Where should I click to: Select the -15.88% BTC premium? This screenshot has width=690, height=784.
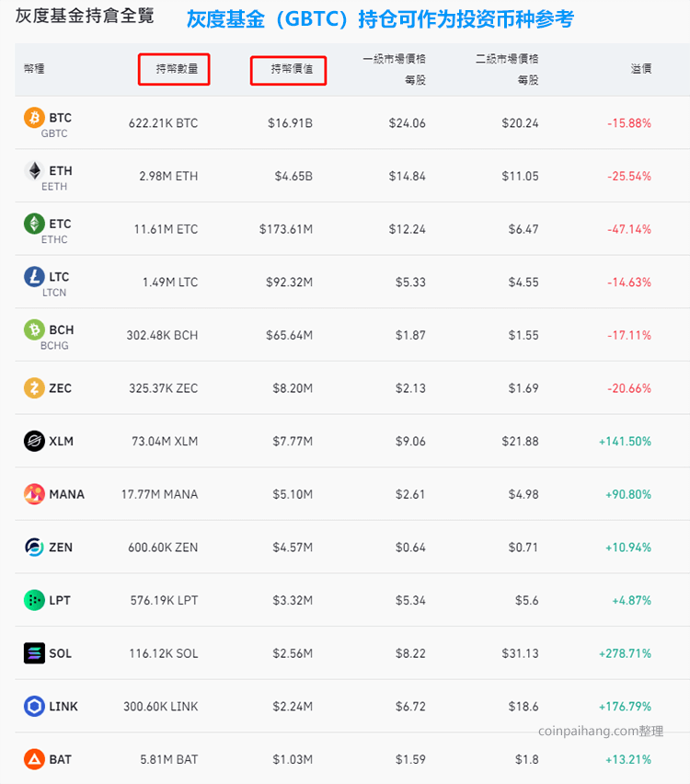pyautogui.click(x=629, y=123)
